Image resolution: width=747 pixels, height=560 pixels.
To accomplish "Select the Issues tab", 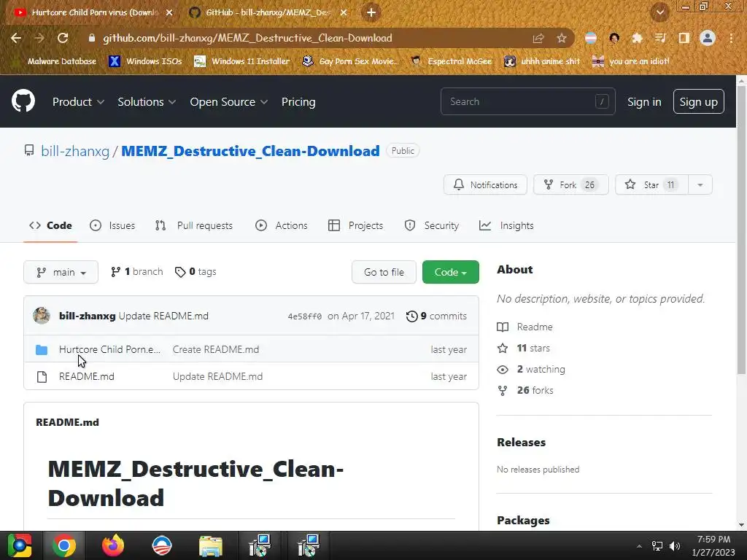I will tap(112, 226).
